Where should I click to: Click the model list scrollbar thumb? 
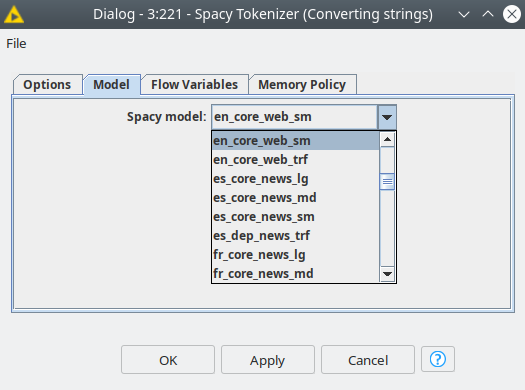pos(387,182)
